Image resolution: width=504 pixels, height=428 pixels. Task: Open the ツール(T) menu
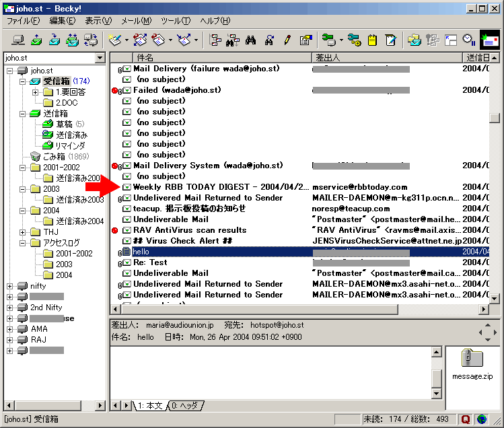175,21
